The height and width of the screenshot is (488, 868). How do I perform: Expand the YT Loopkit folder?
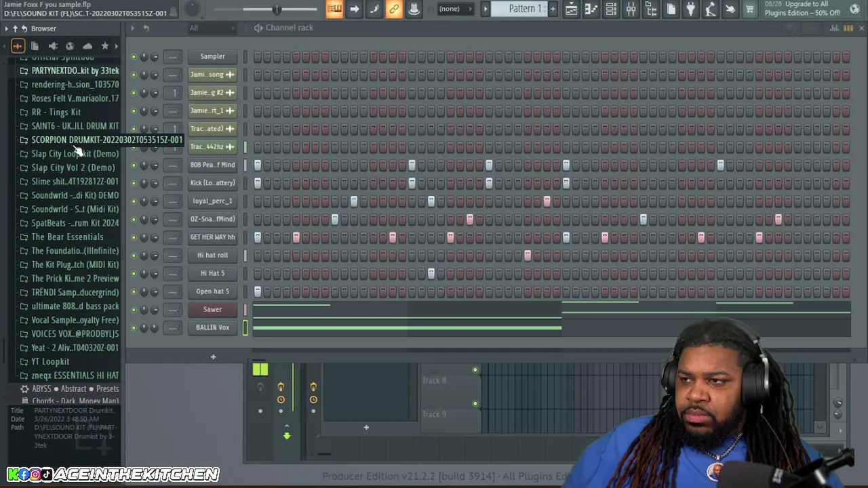(50, 361)
